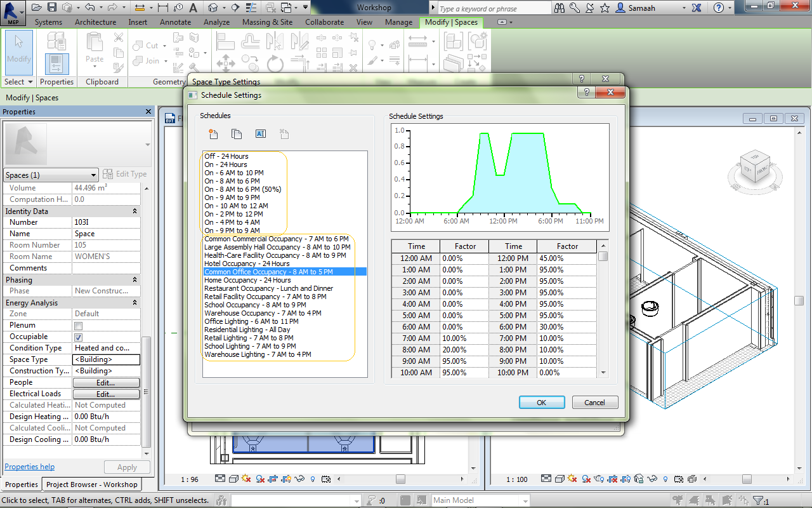Click the People Edit... button
812x508 pixels.
106,383
